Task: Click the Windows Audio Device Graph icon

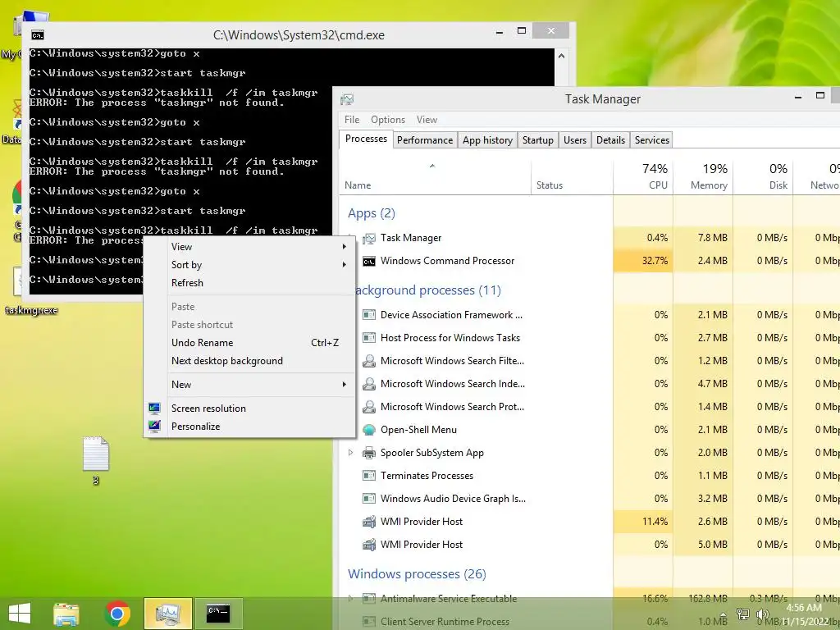Action: coord(369,499)
